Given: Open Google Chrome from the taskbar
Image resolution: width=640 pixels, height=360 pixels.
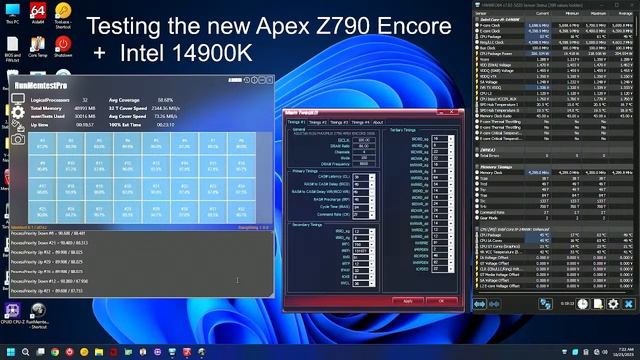Looking at the screenshot, I should coord(55,352).
